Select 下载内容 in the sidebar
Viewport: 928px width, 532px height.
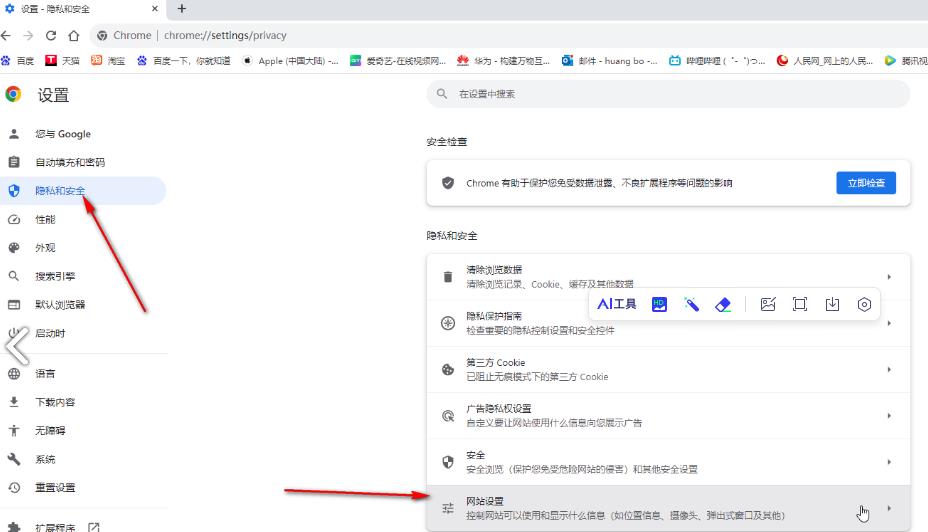point(83,402)
